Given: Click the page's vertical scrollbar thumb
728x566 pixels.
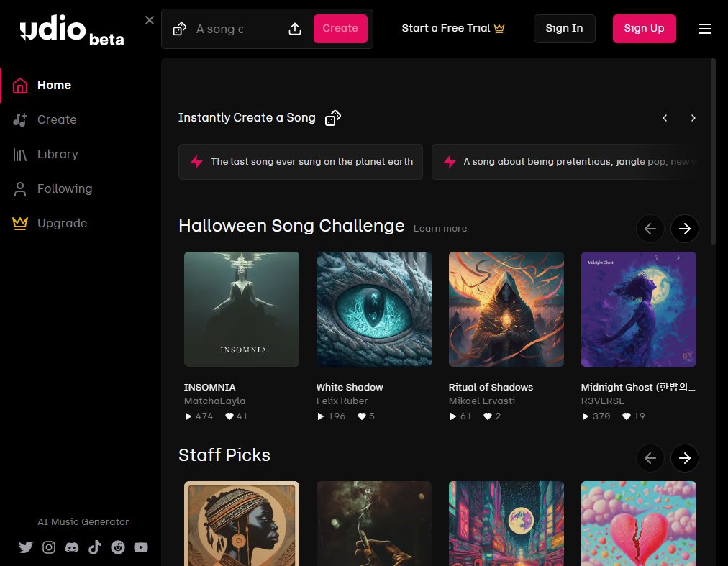Looking at the screenshot, I should tap(713, 151).
